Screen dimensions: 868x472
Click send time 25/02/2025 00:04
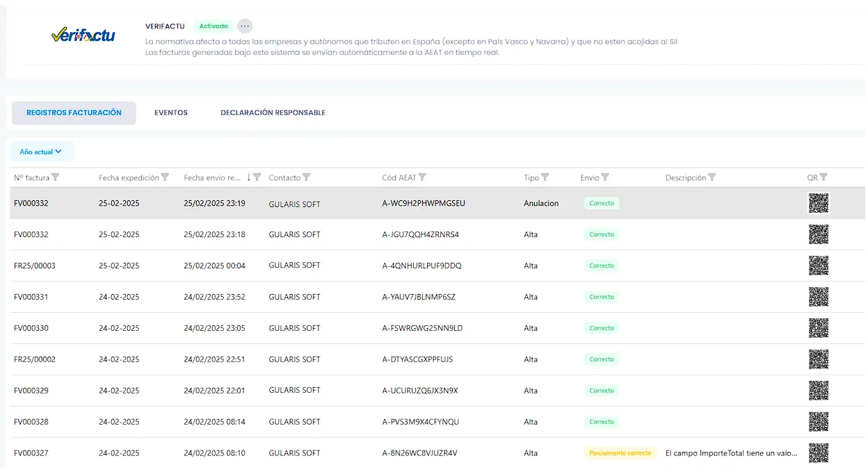click(x=214, y=266)
